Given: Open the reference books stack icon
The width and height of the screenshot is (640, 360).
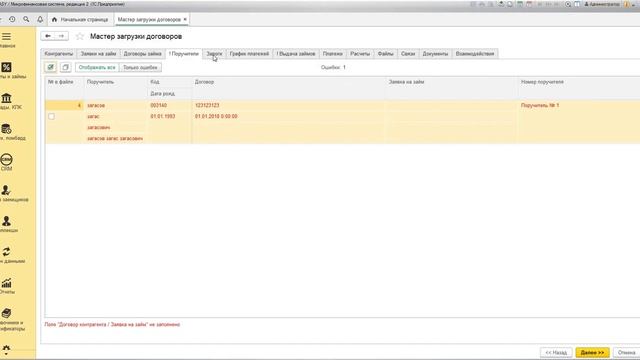Looking at the screenshot, I should [x=6, y=313].
